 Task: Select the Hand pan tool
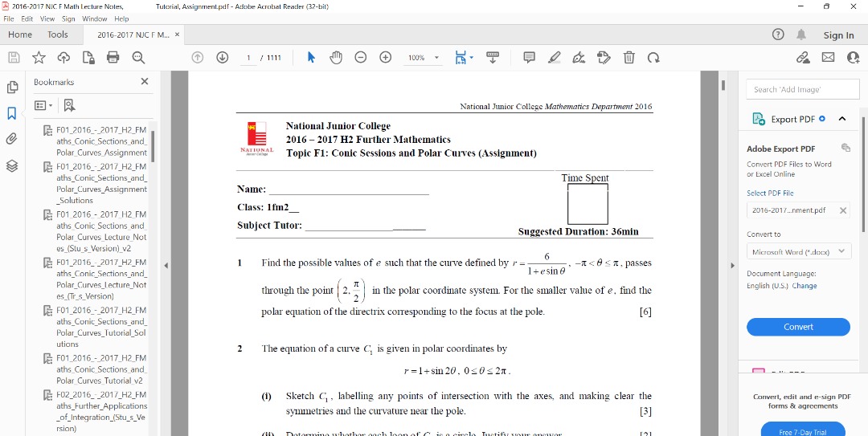(x=336, y=58)
